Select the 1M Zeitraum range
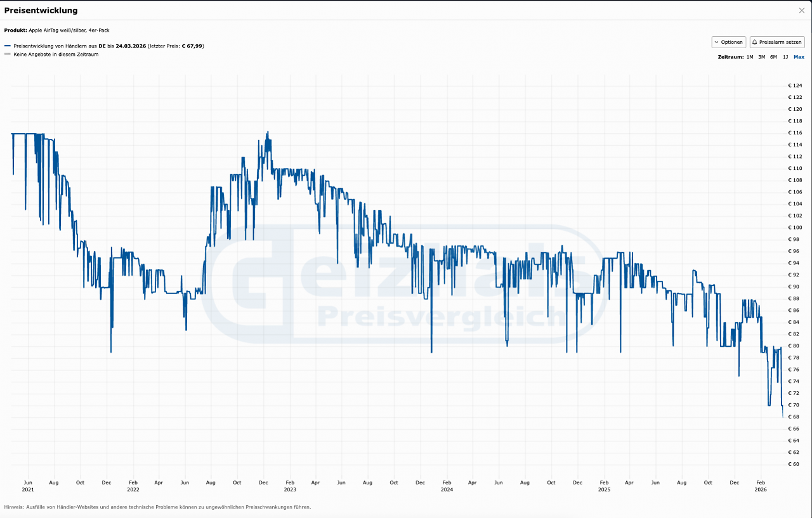 coord(750,57)
